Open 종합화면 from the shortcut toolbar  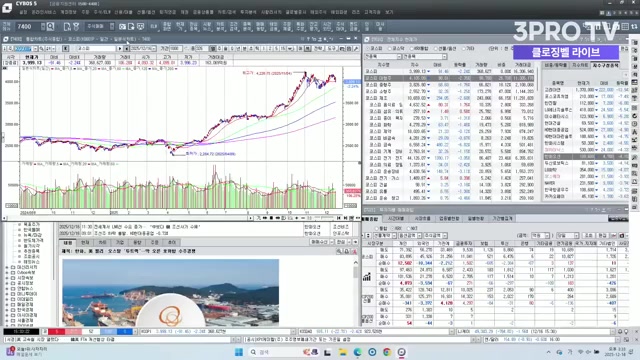click(x=167, y=27)
